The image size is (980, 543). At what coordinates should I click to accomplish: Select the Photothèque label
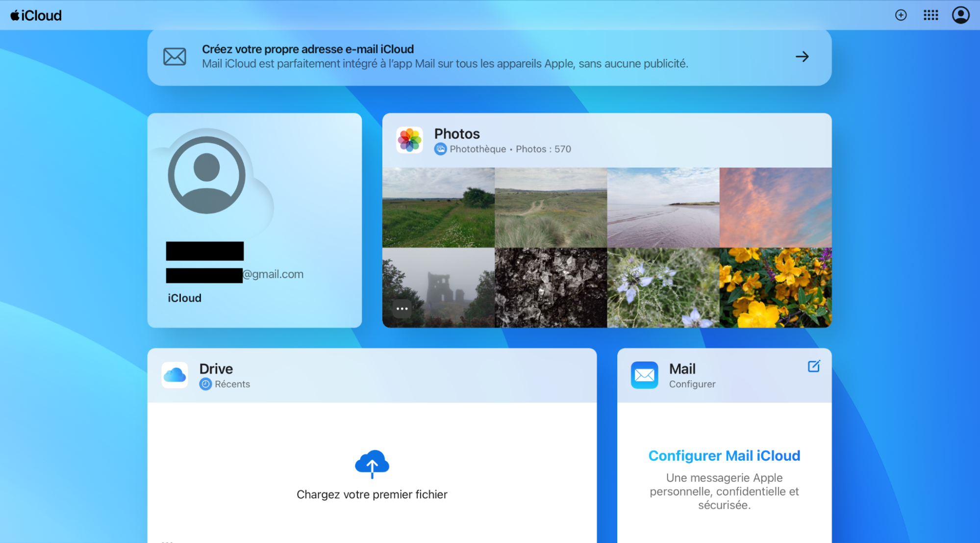477,149
